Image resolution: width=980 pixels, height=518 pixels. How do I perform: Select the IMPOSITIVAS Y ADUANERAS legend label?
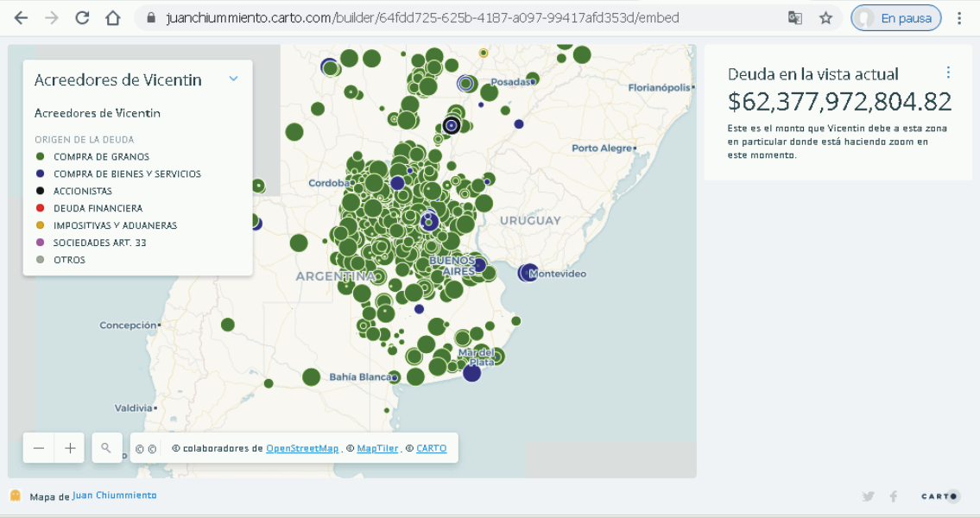(x=116, y=225)
